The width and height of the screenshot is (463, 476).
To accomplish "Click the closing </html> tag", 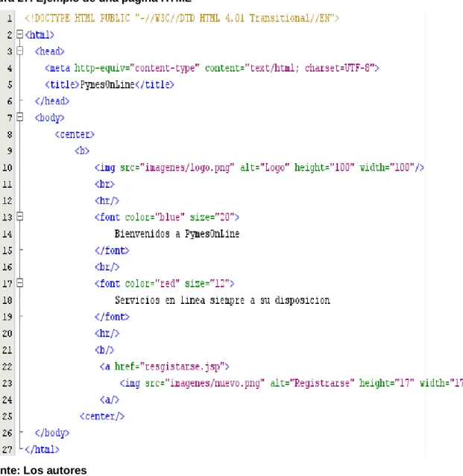I will (42, 450).
